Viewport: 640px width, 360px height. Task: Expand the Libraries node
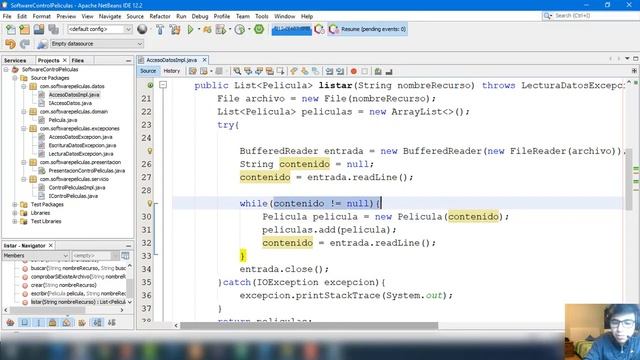15,213
